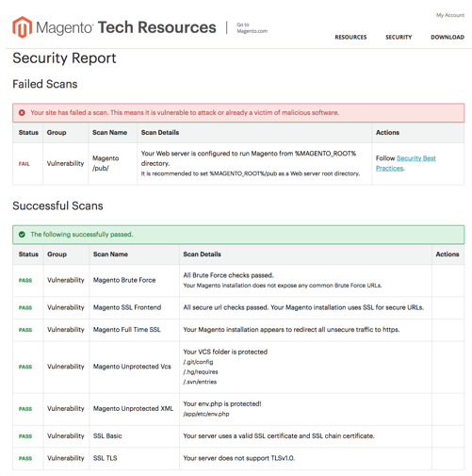The image size is (472, 476).
Task: Select the SSL Basic scan row
Action: pyautogui.click(x=238, y=435)
